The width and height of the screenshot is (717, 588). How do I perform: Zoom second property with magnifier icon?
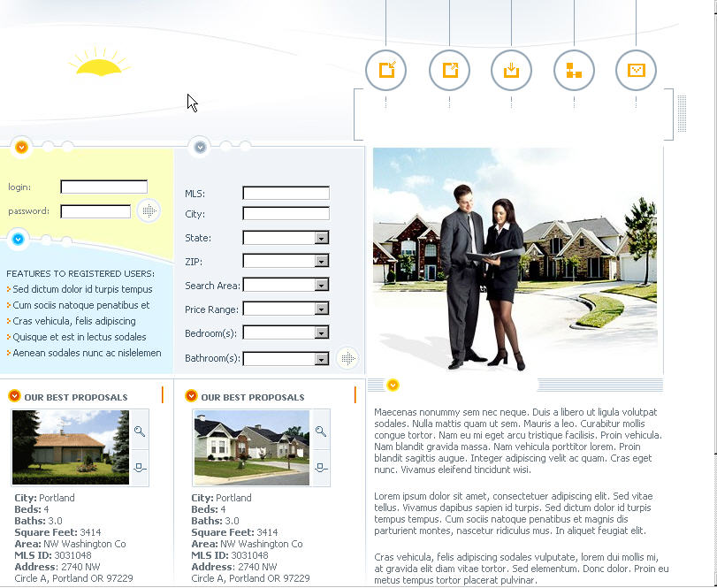click(321, 431)
